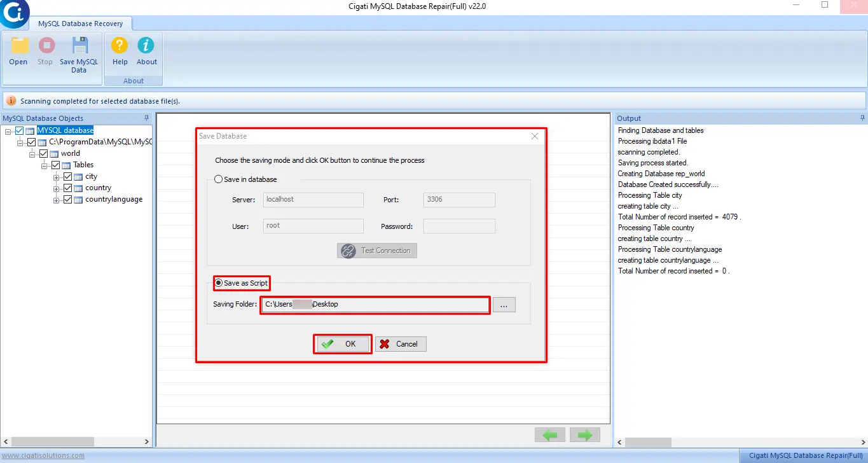Click the Password input field
Screen dimensions: 868x463
click(459, 226)
